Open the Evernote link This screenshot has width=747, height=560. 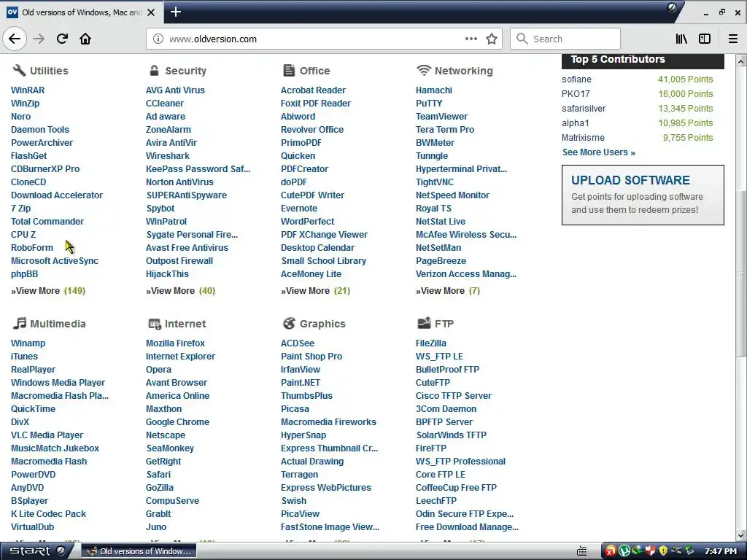(299, 208)
